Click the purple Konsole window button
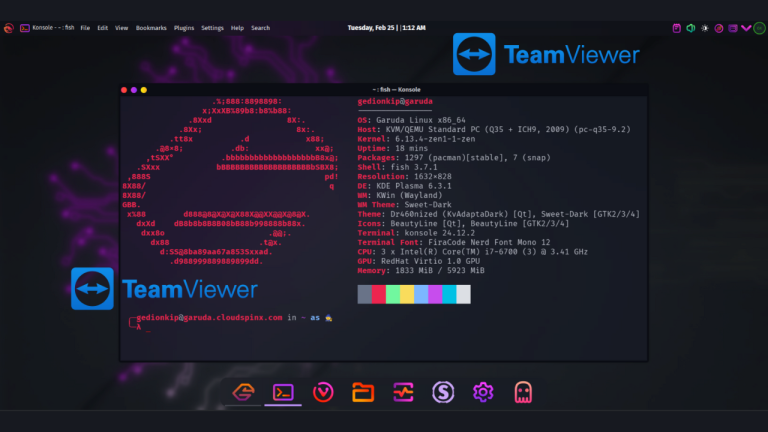The width and height of the screenshot is (768, 432). (x=134, y=90)
